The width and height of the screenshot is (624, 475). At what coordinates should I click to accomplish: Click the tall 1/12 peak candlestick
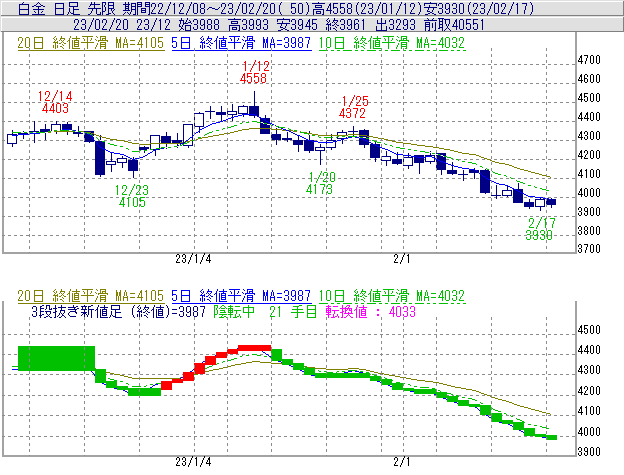pos(254,104)
